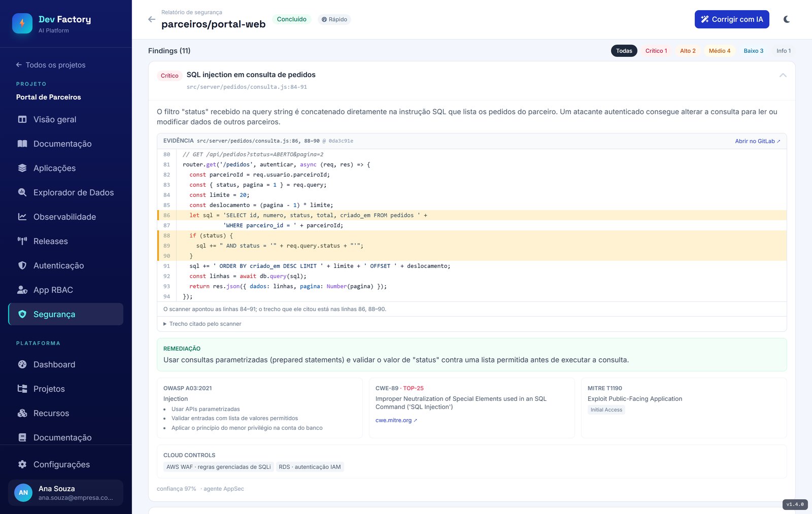Open platform Dashboard gauge icon
Viewport: 812px width, 514px height.
click(22, 364)
